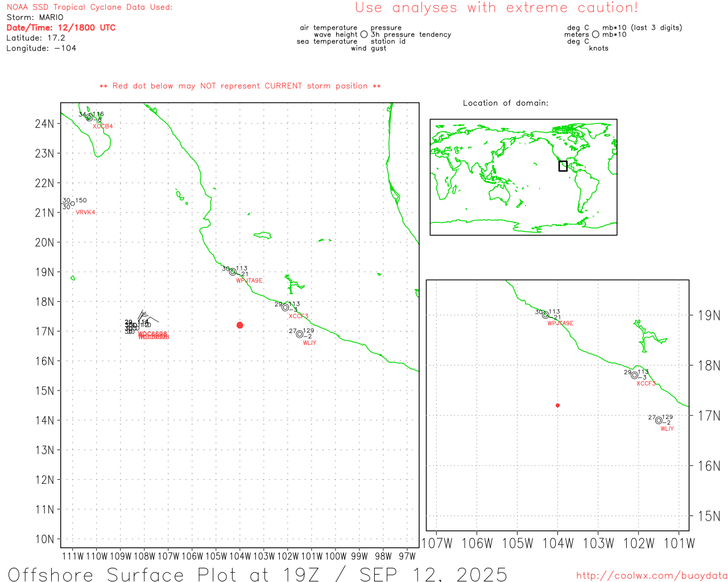Click the WPJTA9E label on main map
Image resolution: width=728 pixels, height=582 pixels.
(249, 281)
